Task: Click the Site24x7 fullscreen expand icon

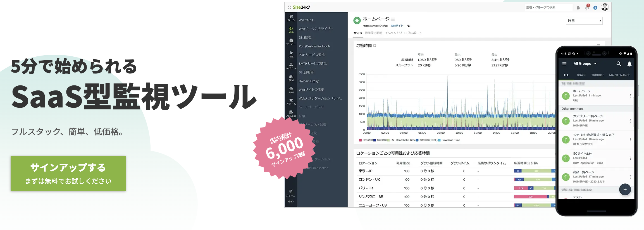Action: (x=289, y=7)
